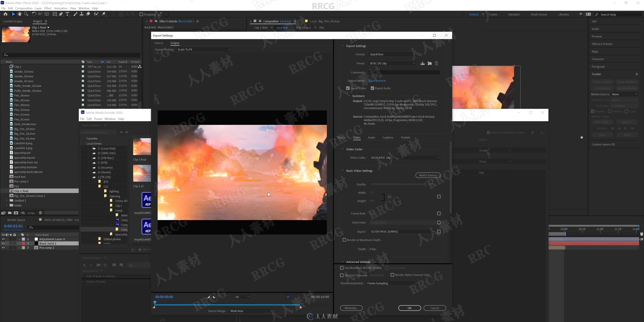Image resolution: width=644 pixels, height=322 pixels.
Task: Toggle the Frame Rate match source checkbox
Action: (x=439, y=213)
